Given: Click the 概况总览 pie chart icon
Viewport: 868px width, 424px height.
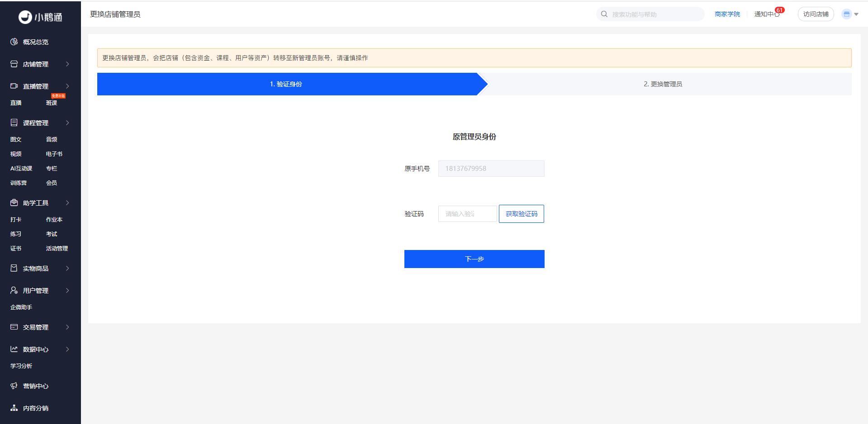Looking at the screenshot, I should coord(14,42).
